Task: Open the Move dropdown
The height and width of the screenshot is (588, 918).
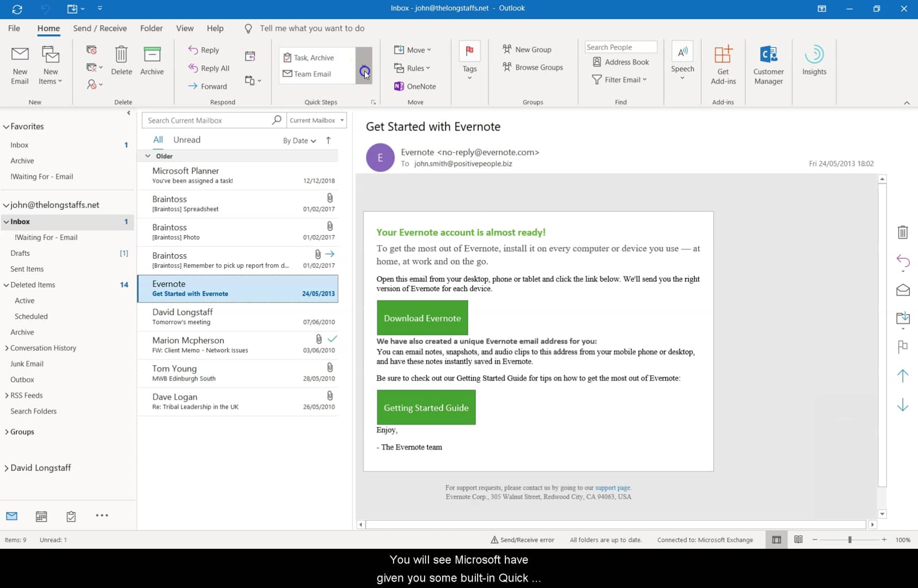Action: coord(412,50)
